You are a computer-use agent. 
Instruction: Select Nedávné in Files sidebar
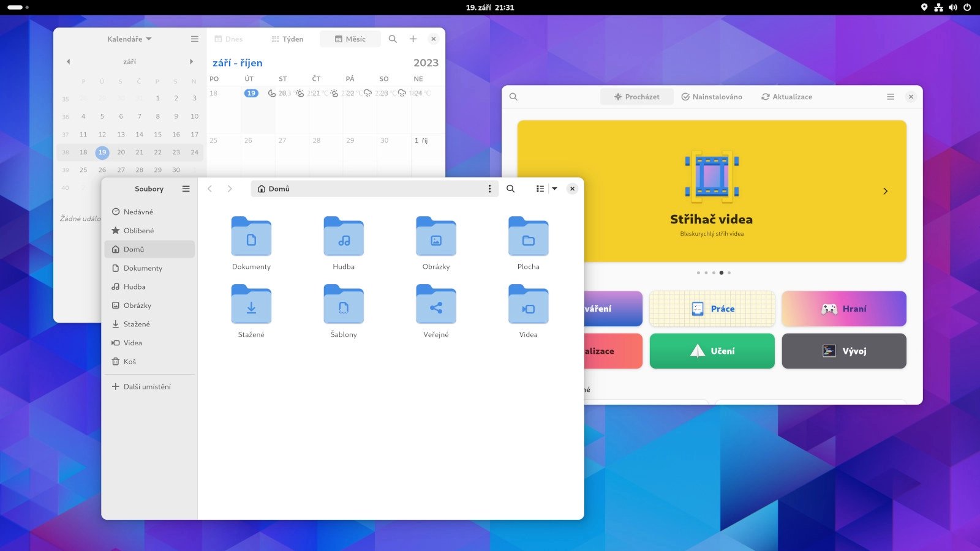point(150,212)
